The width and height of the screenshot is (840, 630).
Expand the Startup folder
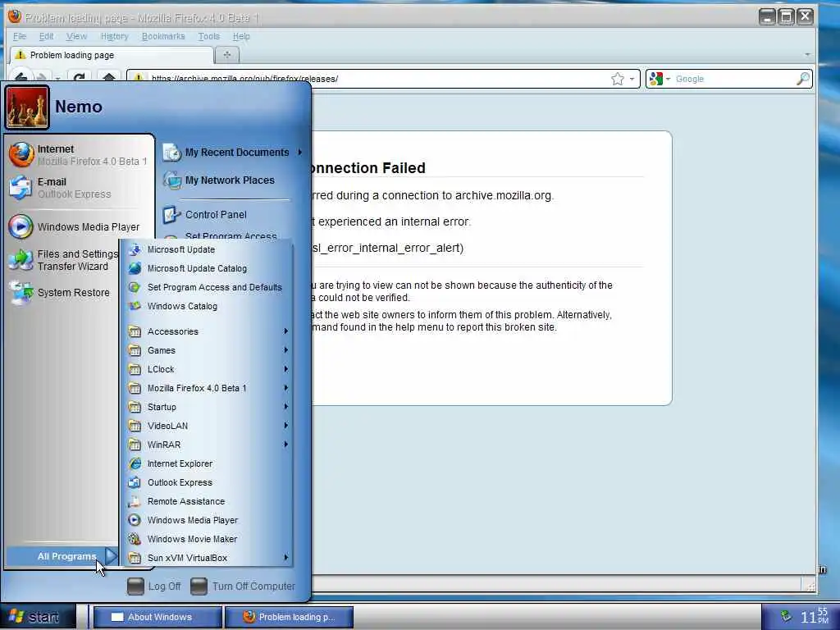coord(206,407)
